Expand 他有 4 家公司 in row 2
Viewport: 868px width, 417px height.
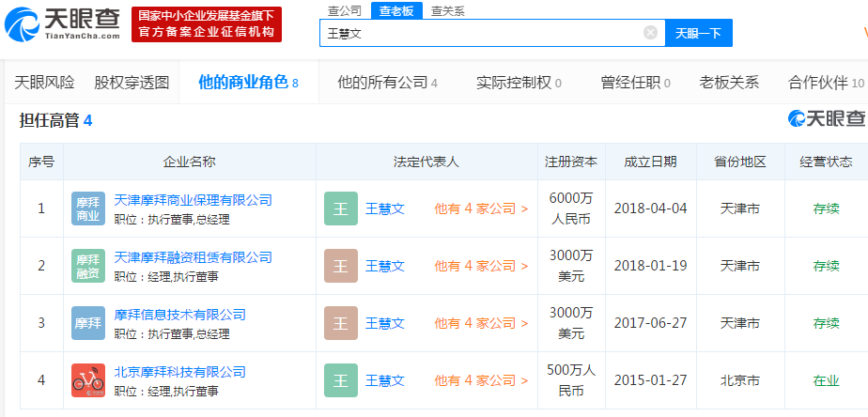(x=481, y=266)
